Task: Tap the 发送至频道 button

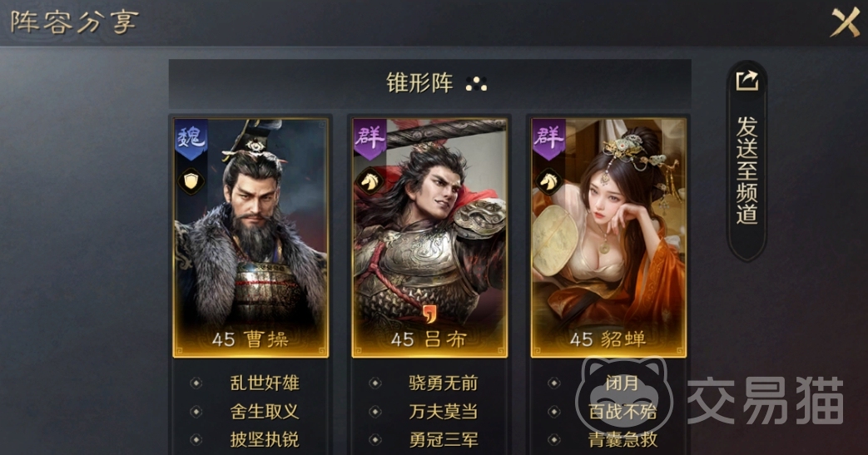Action: (746, 161)
